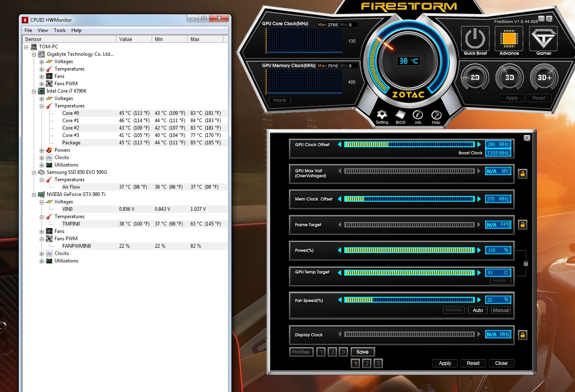The height and width of the screenshot is (392, 575).
Task: Open FireStorm Setting gear icon
Action: click(x=382, y=115)
